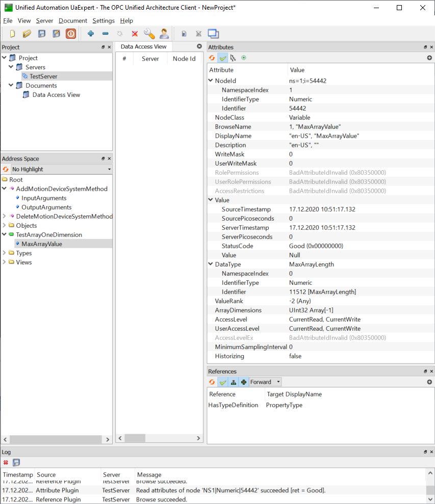Viewport: 435px width, 504px height.
Task: Disconnect the server with the red X icon
Action: point(134,33)
